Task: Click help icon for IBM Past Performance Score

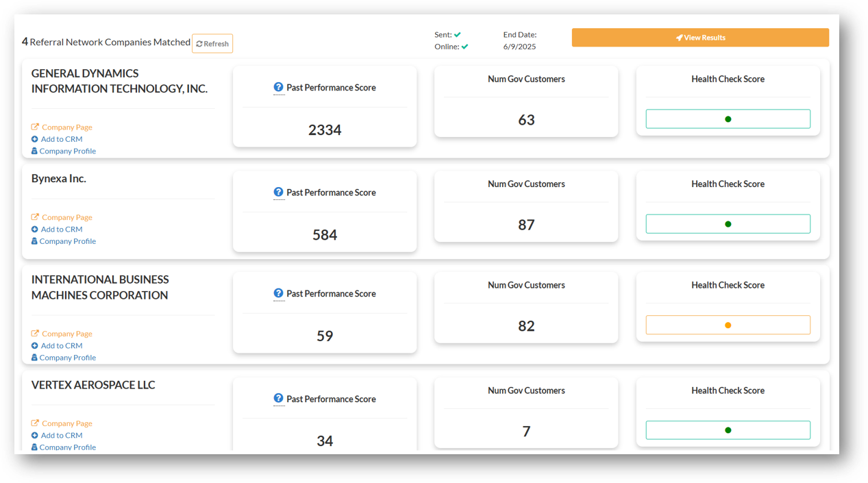Action: pyautogui.click(x=278, y=293)
